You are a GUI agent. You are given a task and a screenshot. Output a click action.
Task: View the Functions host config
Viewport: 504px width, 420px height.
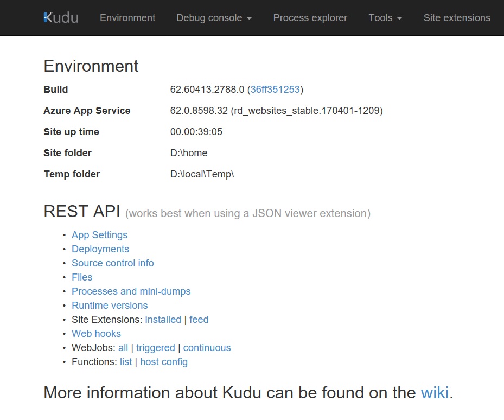tap(164, 361)
